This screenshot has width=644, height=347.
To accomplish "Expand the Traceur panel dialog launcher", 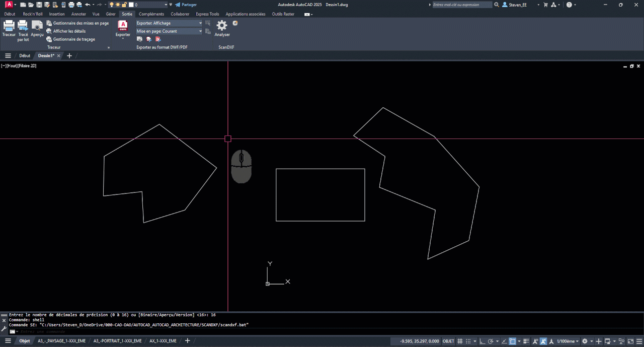I will pyautogui.click(x=109, y=47).
